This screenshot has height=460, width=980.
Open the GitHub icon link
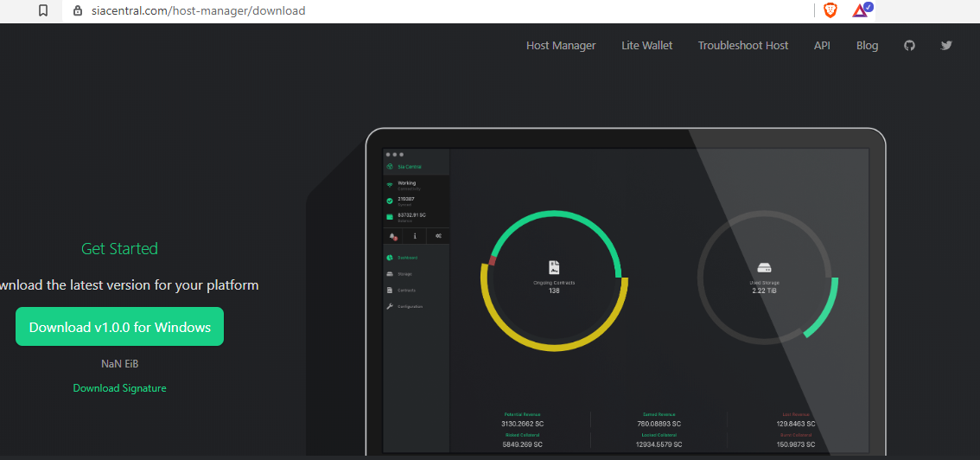909,46
